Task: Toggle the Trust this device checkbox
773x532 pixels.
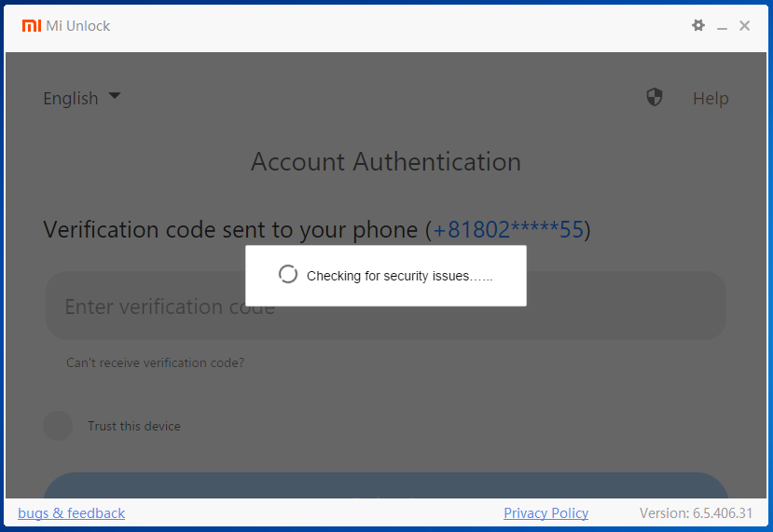Action: click(58, 426)
